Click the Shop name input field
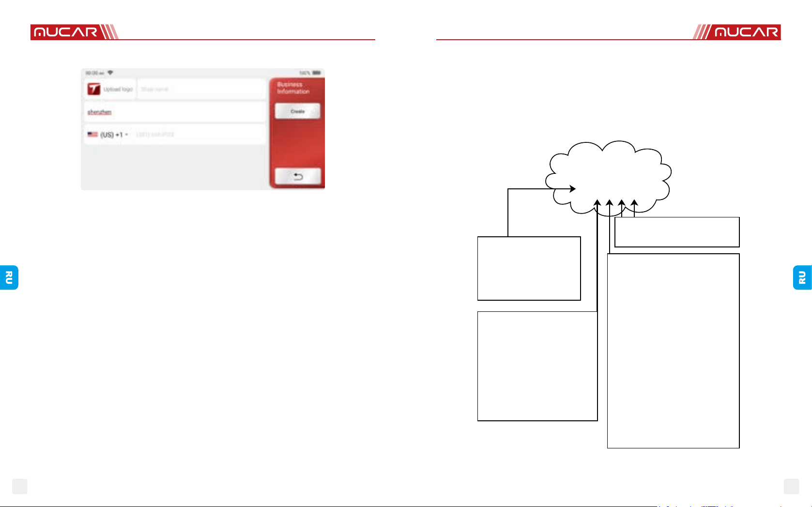 [x=201, y=89]
